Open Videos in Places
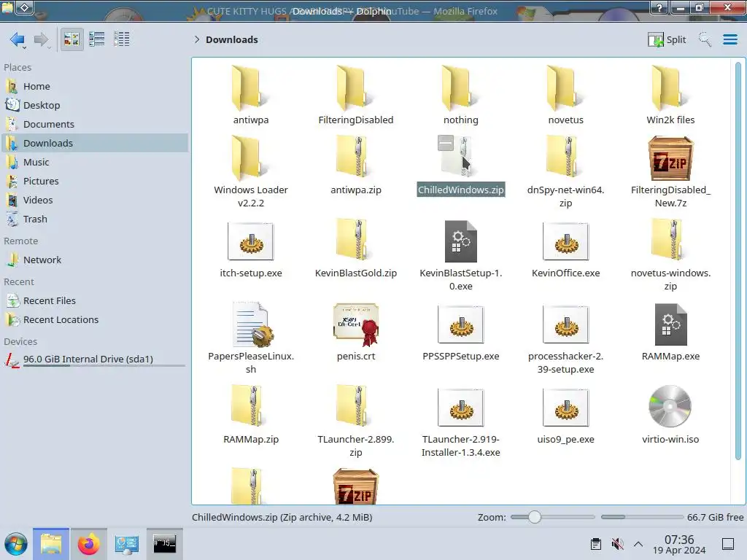The height and width of the screenshot is (560, 747). pyautogui.click(x=94, y=201)
